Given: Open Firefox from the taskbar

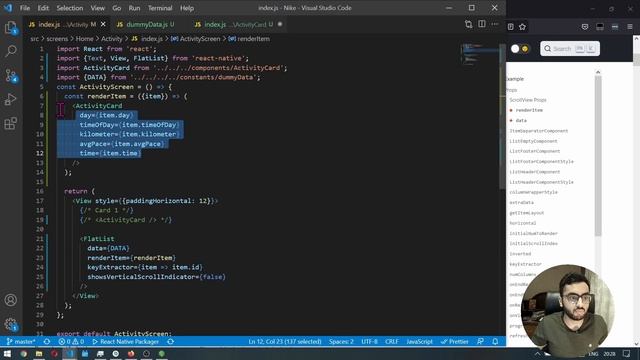Looking at the screenshot, I should click(131, 354).
